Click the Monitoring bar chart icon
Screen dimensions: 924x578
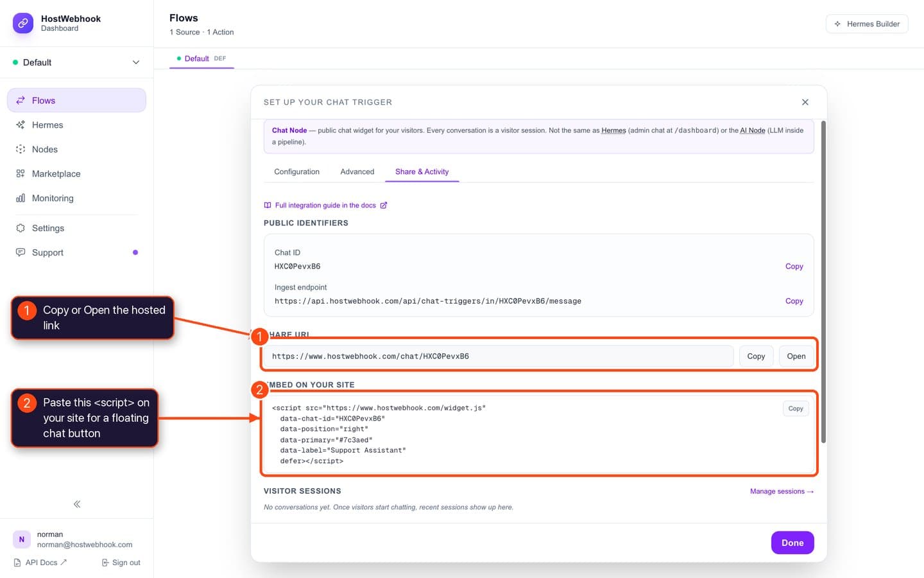click(21, 198)
